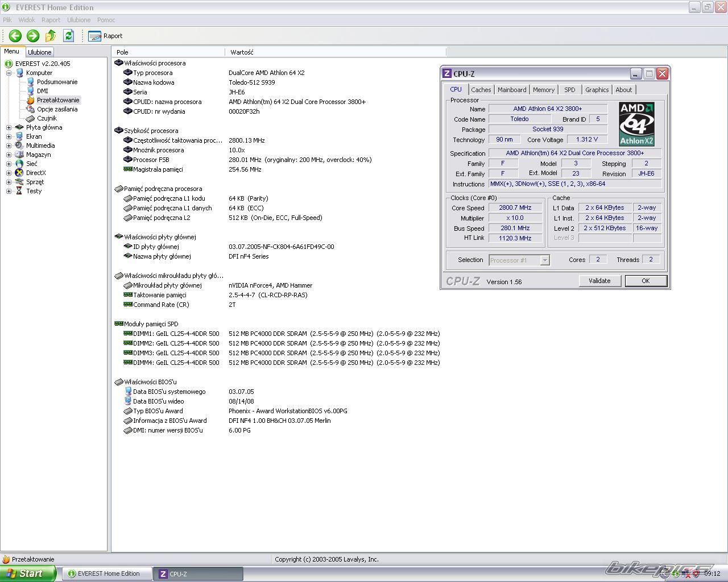Select the Command Rate (CR) row

click(179, 305)
